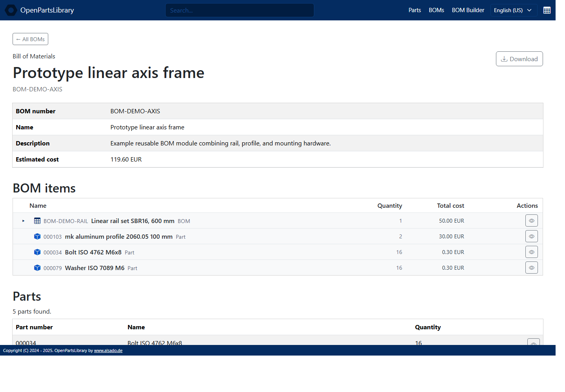Click the cube icon next to 000079
The image size is (565, 392).
pos(37,268)
